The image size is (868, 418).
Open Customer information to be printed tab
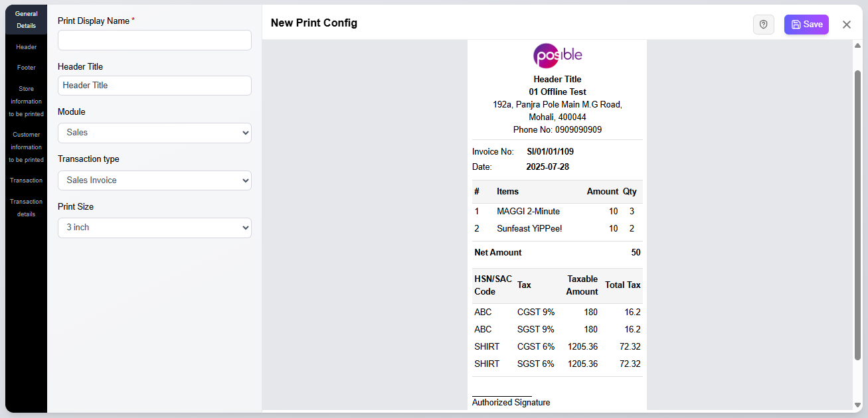26,147
